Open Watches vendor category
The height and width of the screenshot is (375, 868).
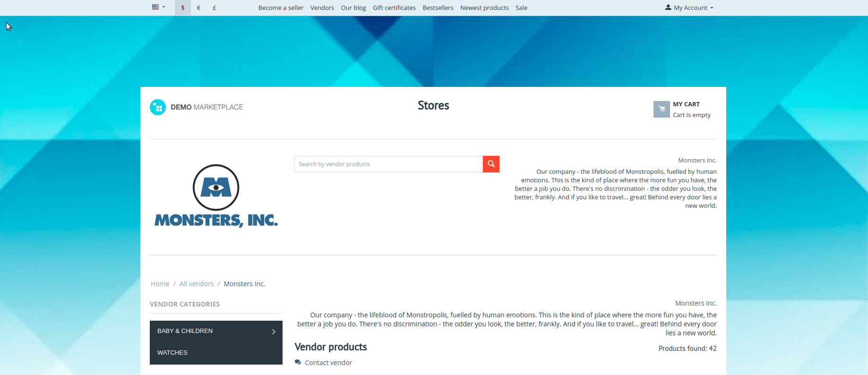216,353
